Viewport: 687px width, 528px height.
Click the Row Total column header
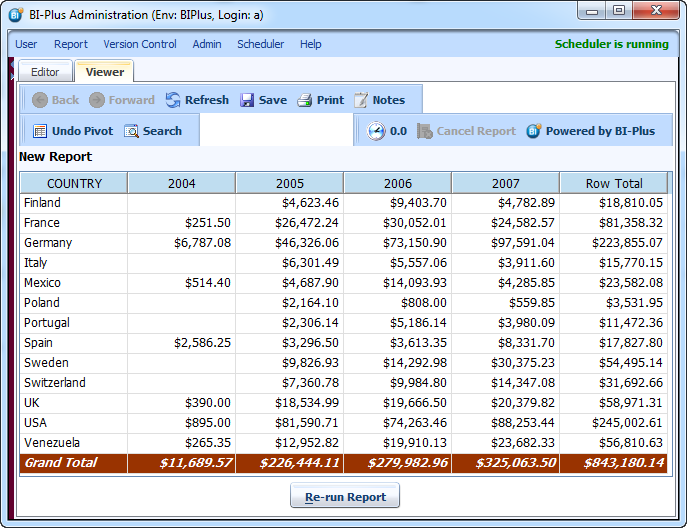pos(613,183)
